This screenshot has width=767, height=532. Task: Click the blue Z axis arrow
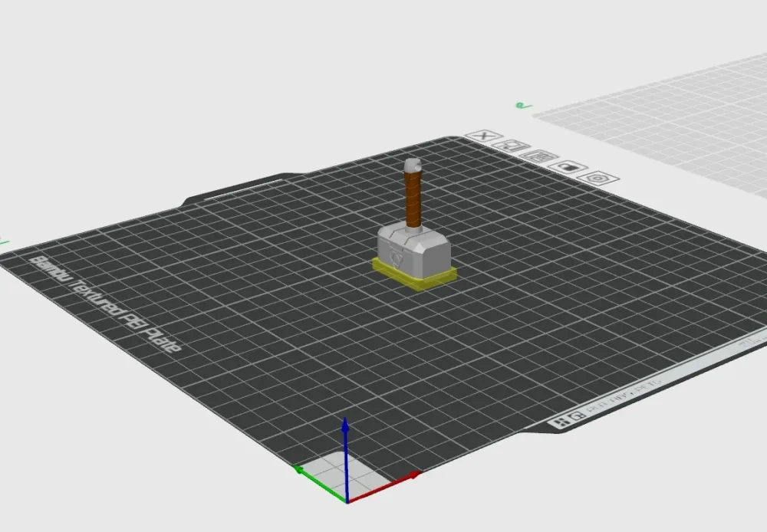(345, 460)
